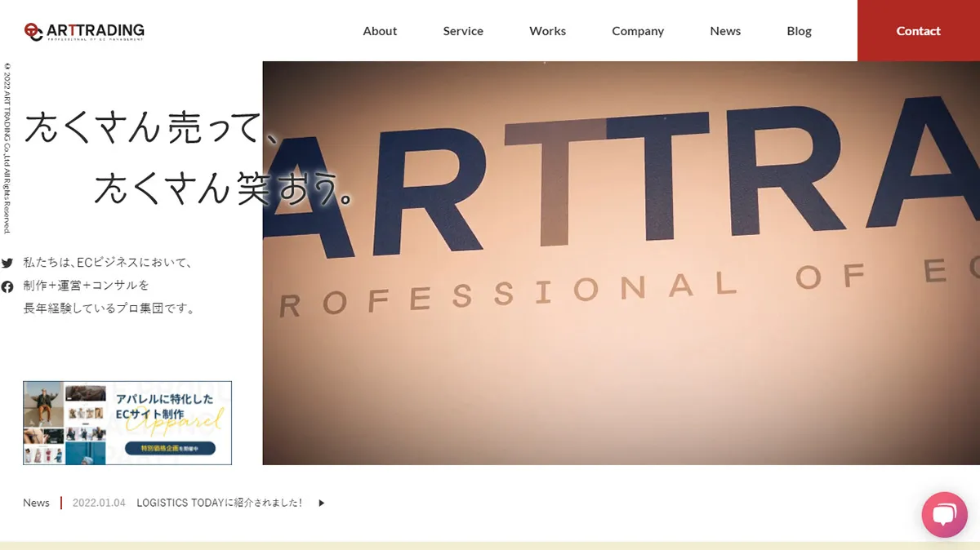This screenshot has height=550, width=980.
Task: Click the ARTTRADING hero background video
Action: (x=621, y=261)
